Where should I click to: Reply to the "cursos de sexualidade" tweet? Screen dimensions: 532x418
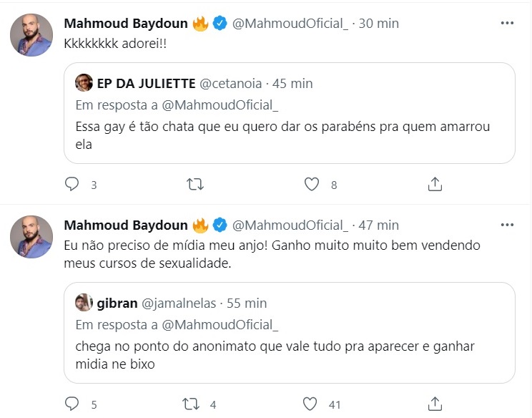pos(72,404)
